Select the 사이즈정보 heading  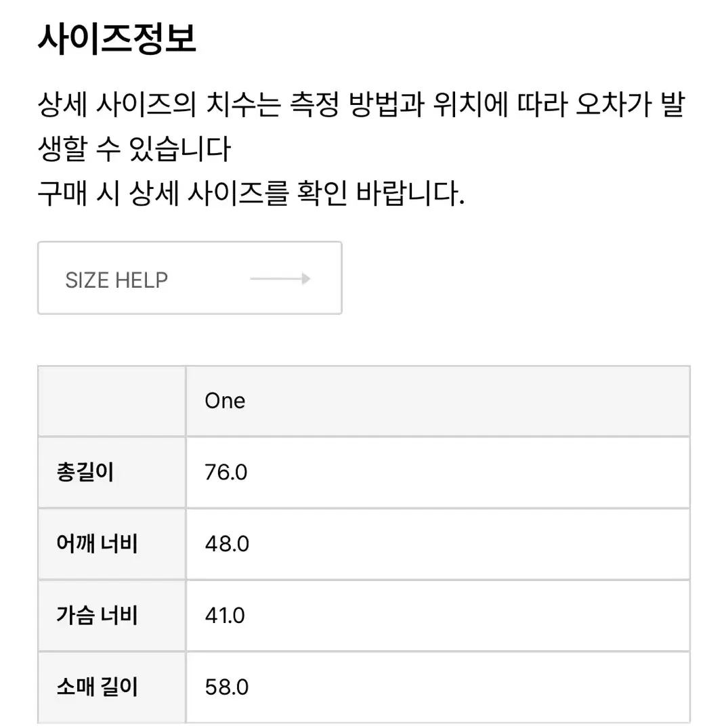click(x=117, y=39)
